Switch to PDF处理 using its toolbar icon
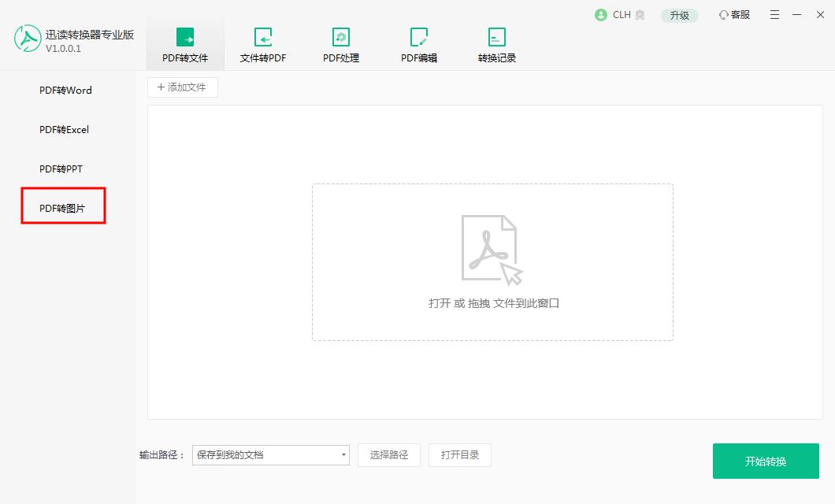Viewport: 835px width, 504px height. point(340,36)
